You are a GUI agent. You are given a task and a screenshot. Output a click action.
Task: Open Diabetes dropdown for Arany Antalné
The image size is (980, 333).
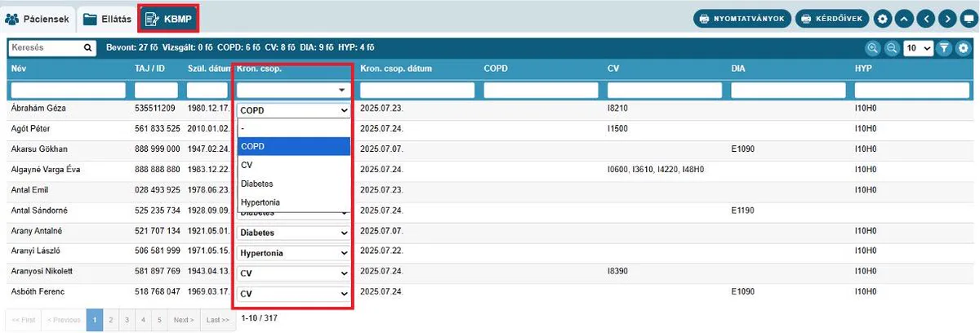click(x=294, y=233)
